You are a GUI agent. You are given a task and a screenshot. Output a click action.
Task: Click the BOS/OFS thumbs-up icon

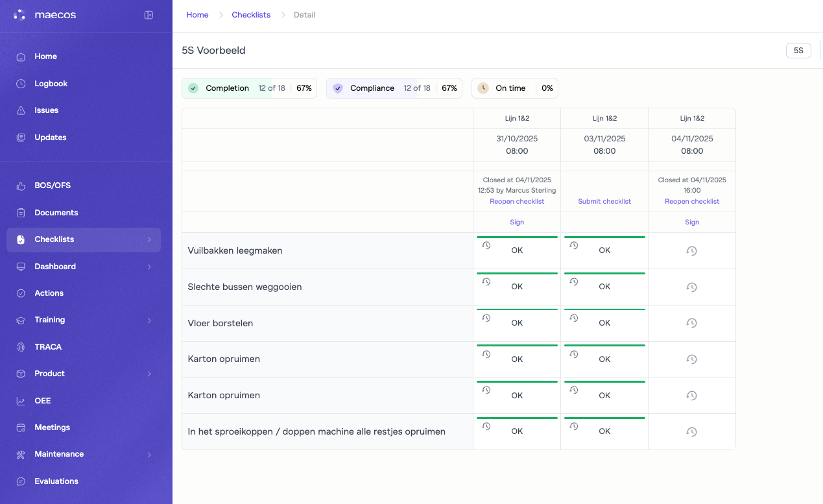[21, 186]
